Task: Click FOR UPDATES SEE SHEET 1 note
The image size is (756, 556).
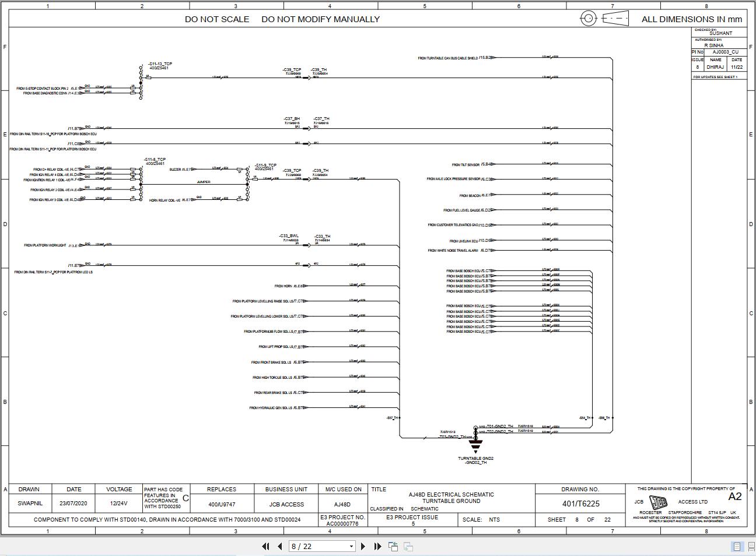Action: [x=715, y=77]
